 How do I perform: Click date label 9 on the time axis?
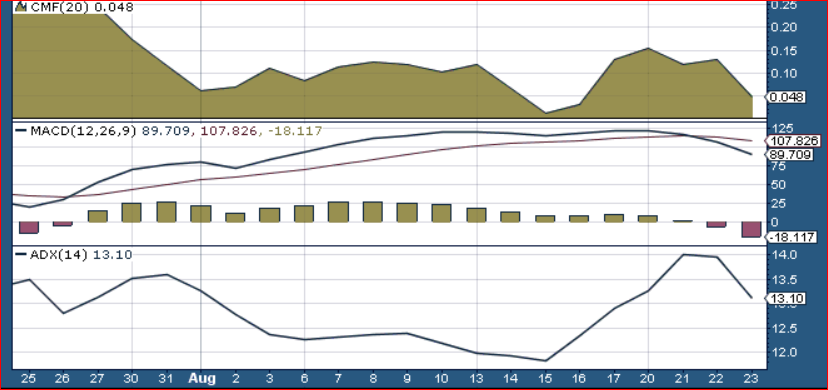tap(408, 378)
